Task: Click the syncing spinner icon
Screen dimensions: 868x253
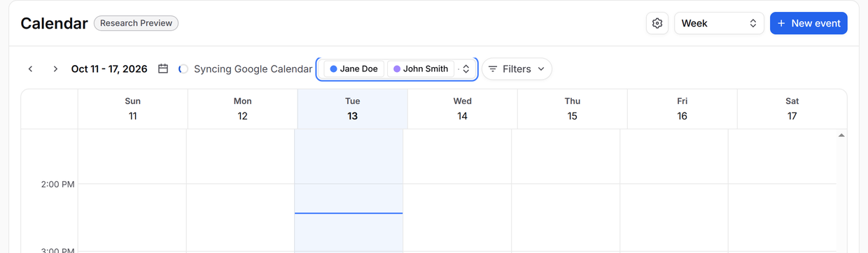Action: pos(183,68)
